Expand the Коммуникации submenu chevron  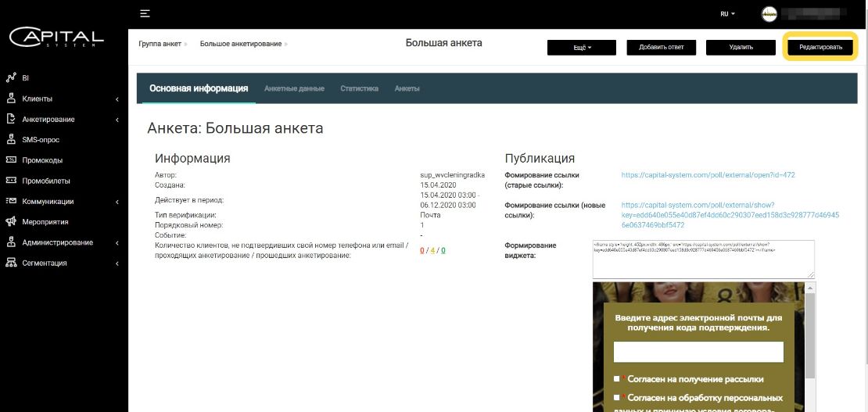pos(117,202)
